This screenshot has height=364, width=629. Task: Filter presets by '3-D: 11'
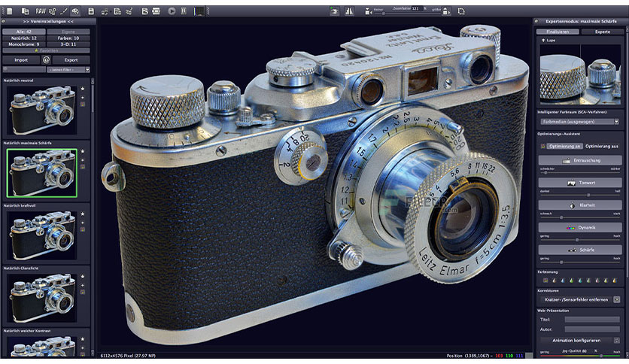tap(68, 44)
